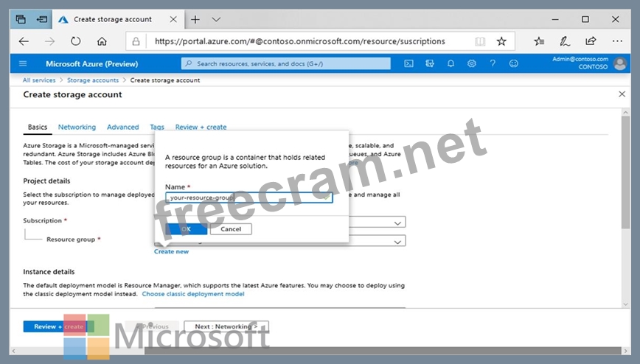Image resolution: width=640 pixels, height=364 pixels.
Task: Open the feedback smiley icon
Action: [x=513, y=63]
